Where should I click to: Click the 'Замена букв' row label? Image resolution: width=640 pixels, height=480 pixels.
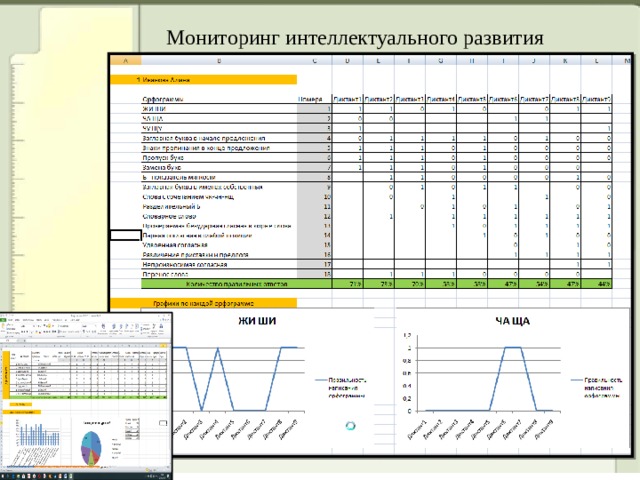click(x=162, y=167)
